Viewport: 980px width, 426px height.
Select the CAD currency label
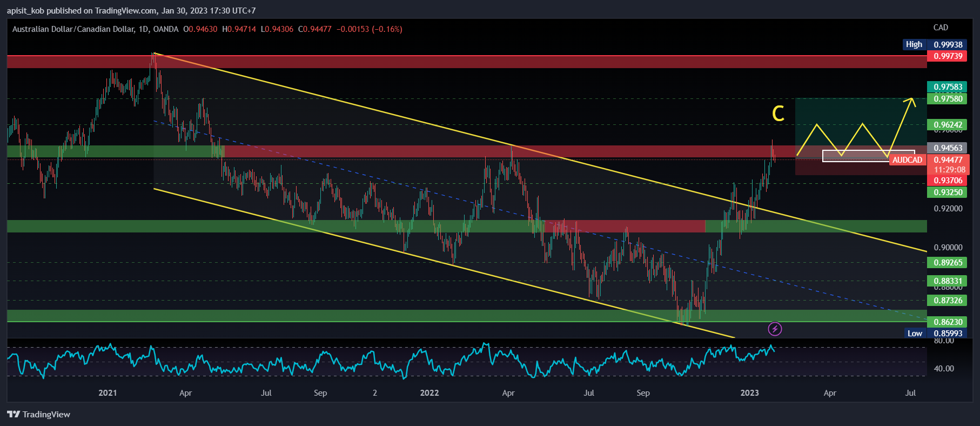click(941, 28)
